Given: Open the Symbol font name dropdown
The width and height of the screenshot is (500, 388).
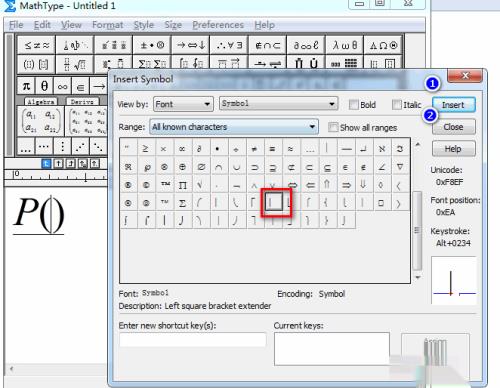Looking at the screenshot, I should coord(278,104).
